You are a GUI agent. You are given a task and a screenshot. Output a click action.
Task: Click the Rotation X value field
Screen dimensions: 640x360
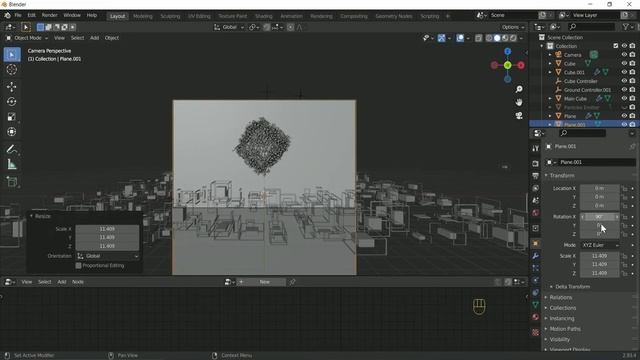pos(600,217)
